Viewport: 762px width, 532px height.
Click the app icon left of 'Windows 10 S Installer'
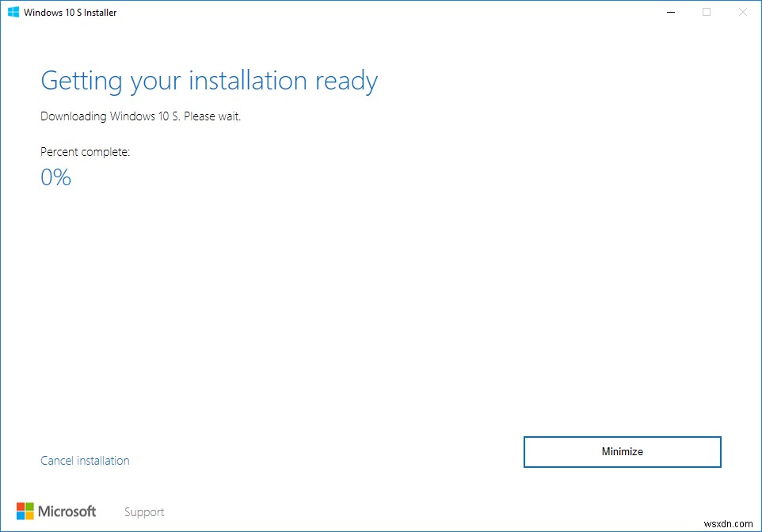[x=12, y=12]
